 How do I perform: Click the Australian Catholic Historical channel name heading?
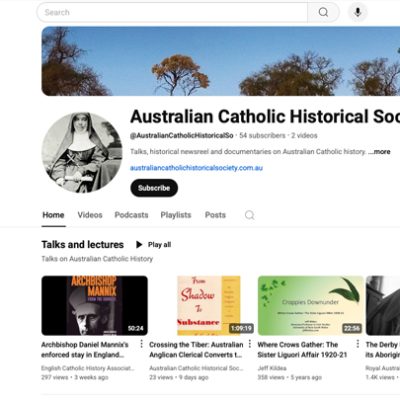tap(265, 117)
